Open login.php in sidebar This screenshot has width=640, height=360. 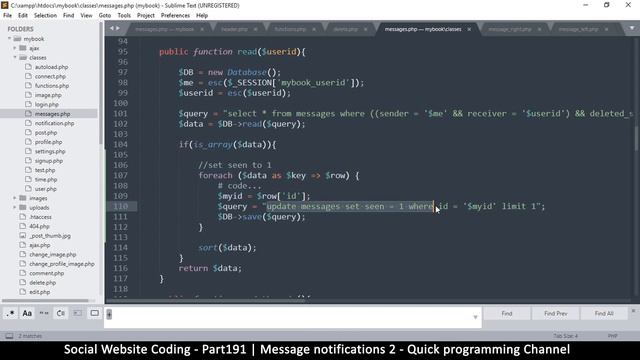click(47, 104)
